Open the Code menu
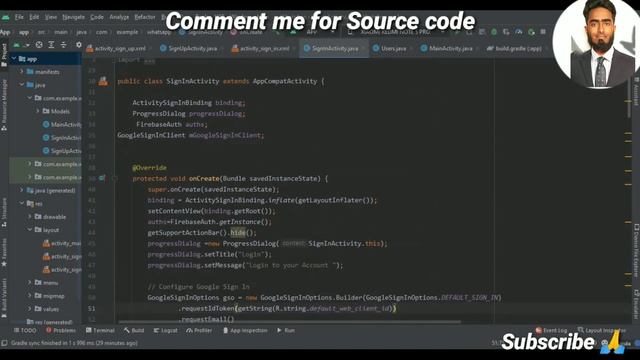This screenshot has width=640, height=360. click(x=97, y=17)
